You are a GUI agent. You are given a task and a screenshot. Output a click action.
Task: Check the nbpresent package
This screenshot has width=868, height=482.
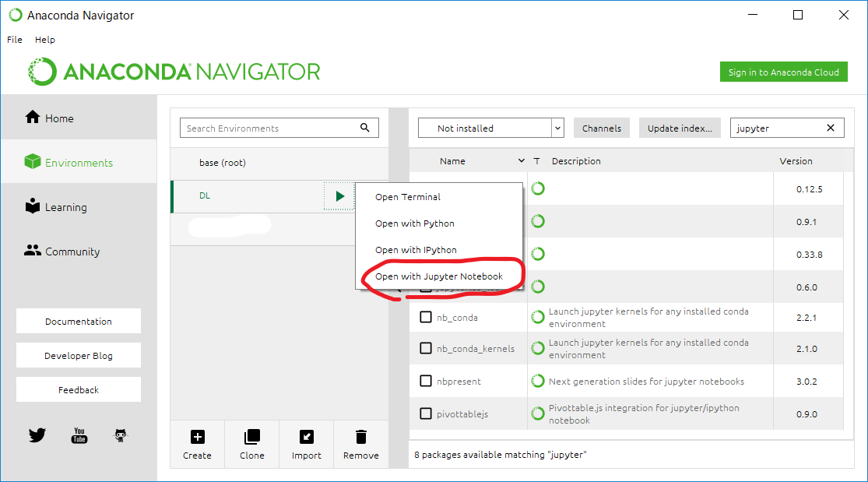(x=426, y=381)
